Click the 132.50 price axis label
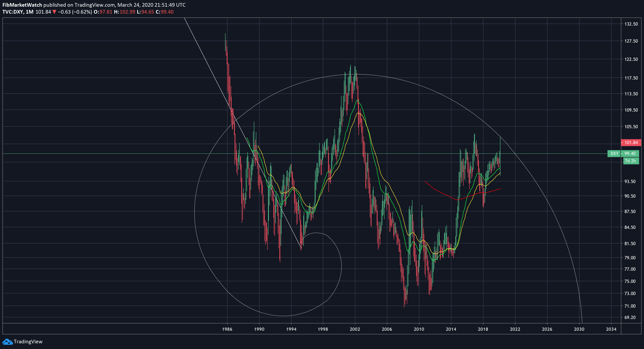This screenshot has width=644, height=349. pyautogui.click(x=631, y=24)
